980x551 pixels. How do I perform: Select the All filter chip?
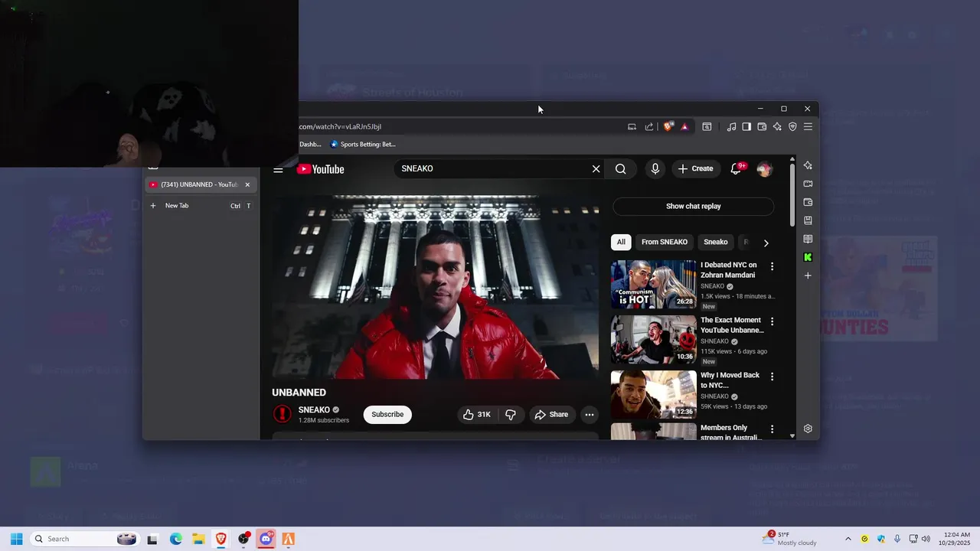click(x=621, y=242)
